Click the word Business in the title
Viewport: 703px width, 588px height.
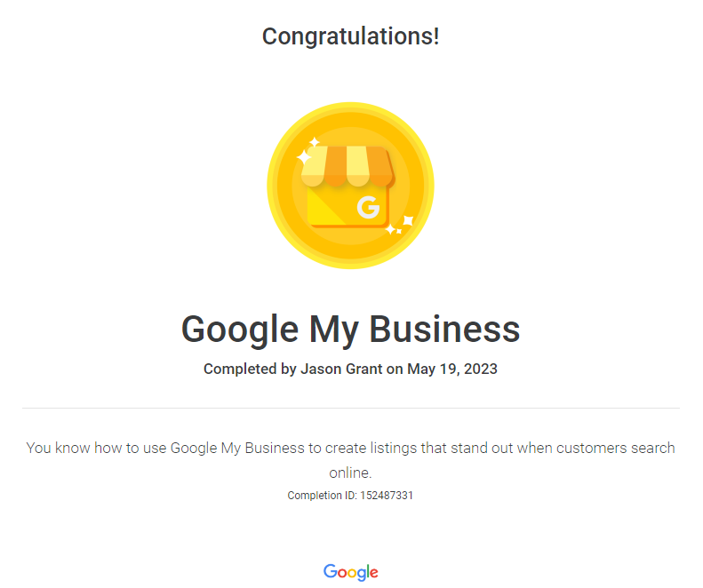tap(444, 330)
